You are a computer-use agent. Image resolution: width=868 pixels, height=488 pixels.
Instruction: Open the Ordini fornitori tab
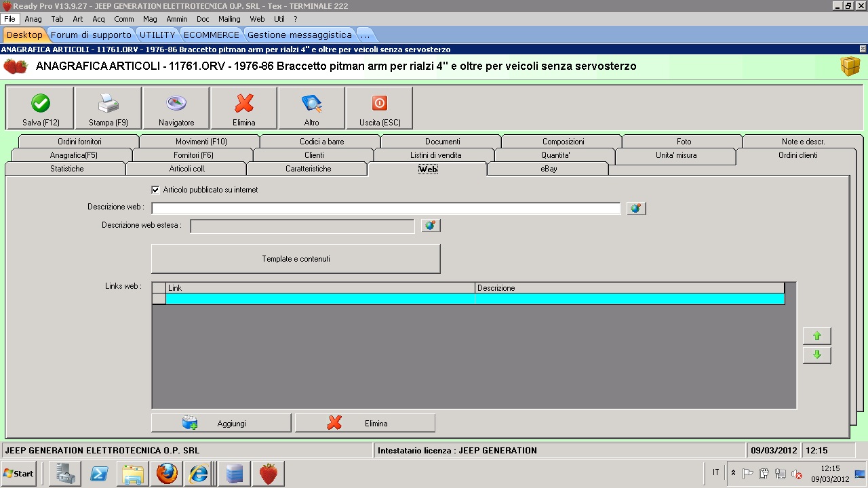79,142
